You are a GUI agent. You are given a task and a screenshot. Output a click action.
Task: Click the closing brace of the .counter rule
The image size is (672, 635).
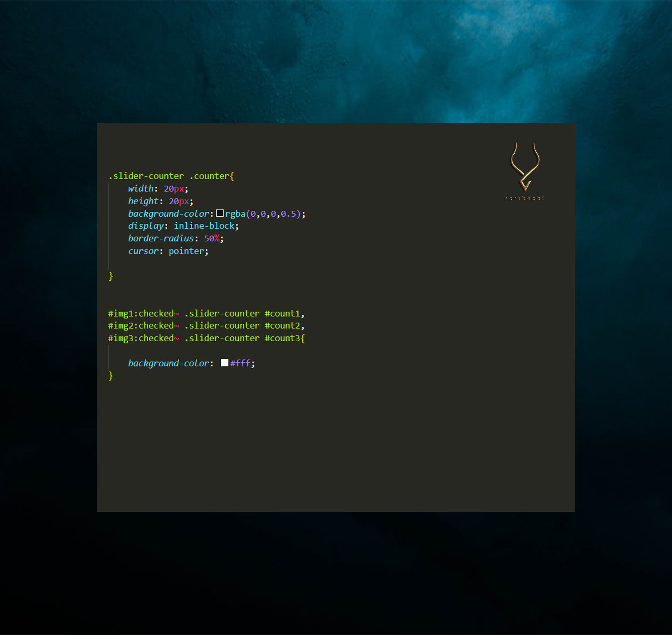pos(111,276)
